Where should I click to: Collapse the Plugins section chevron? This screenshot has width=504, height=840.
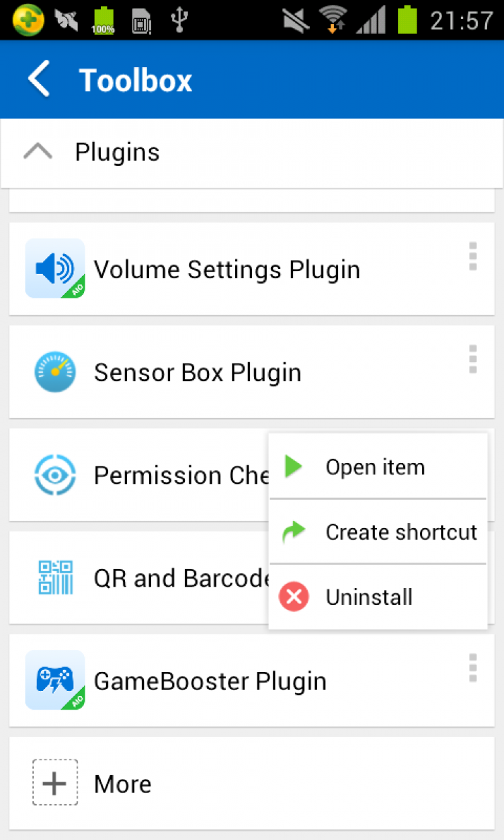point(38,152)
